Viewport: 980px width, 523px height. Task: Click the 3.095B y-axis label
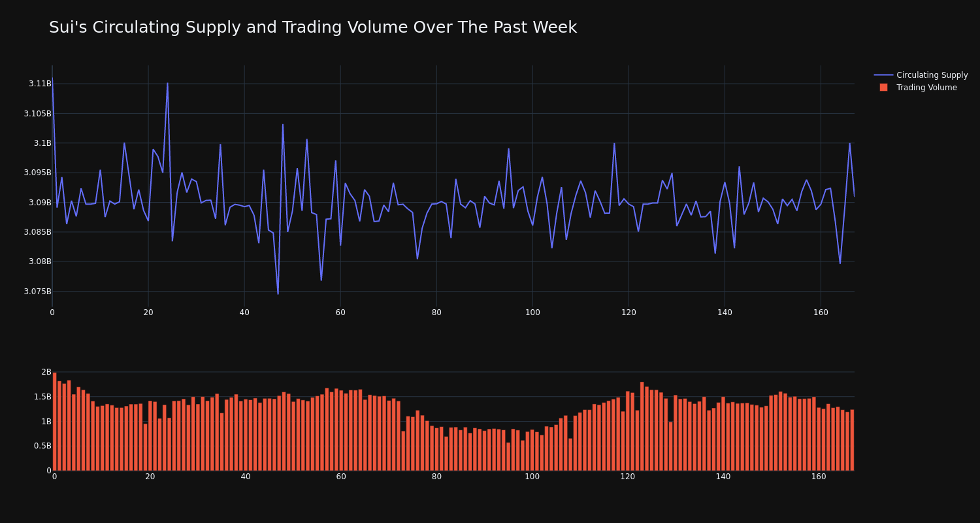tap(37, 173)
